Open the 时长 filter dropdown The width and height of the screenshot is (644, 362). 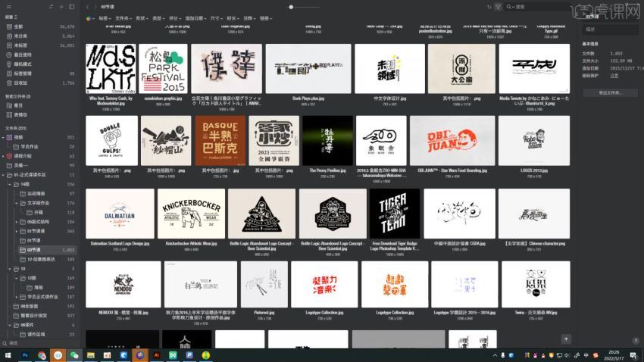tap(233, 18)
